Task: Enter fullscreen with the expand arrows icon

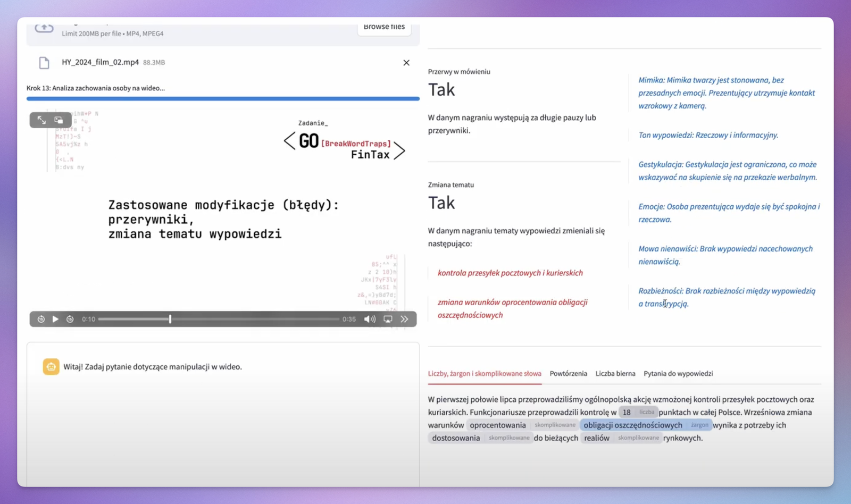Action: click(41, 120)
